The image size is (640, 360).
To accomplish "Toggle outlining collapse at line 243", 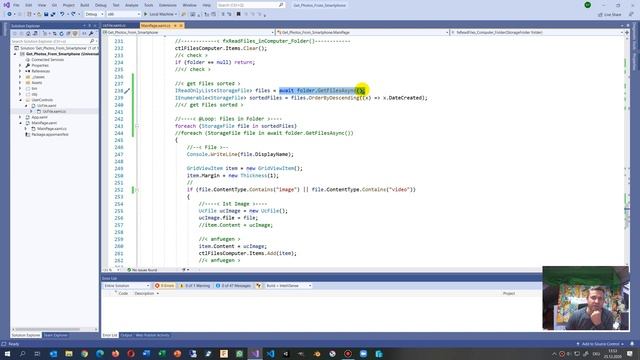I will (x=137, y=126).
